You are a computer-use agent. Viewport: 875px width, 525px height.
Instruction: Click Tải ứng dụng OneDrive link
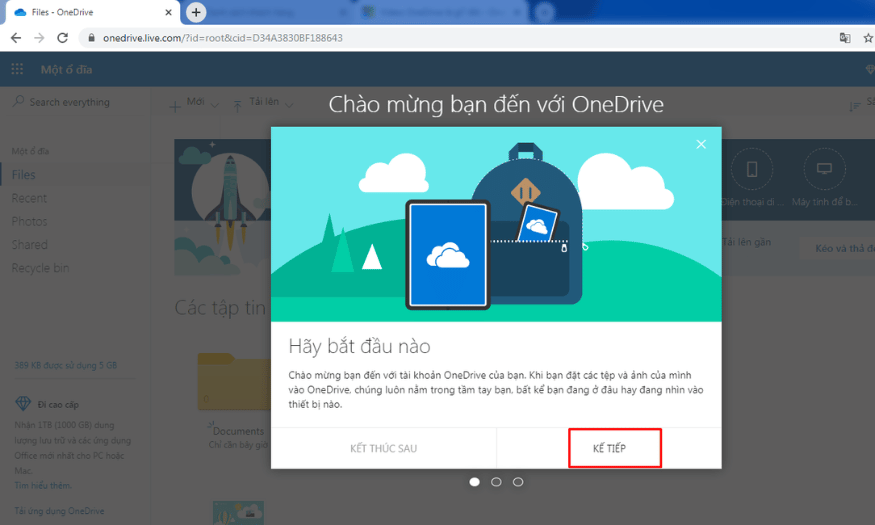click(x=59, y=510)
